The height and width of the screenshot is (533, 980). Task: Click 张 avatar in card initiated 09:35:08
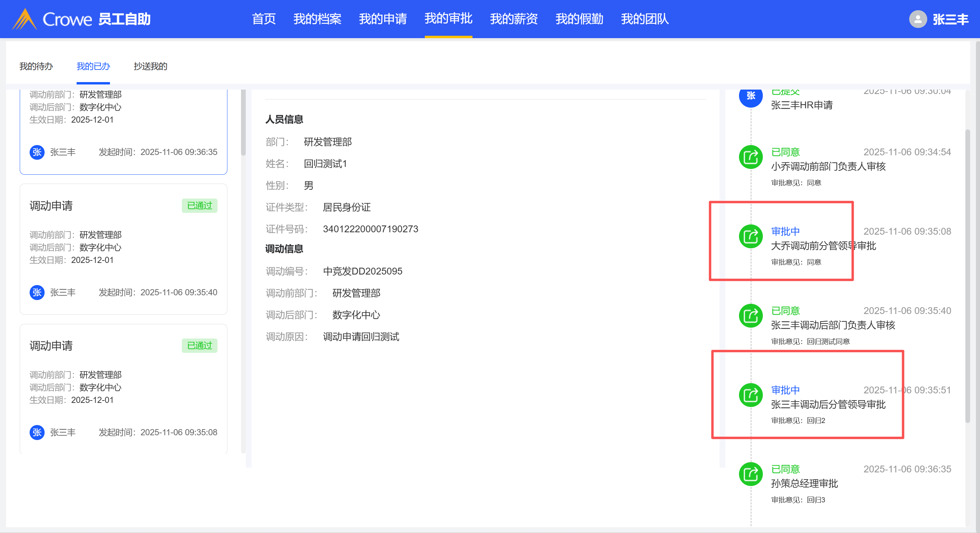point(37,433)
